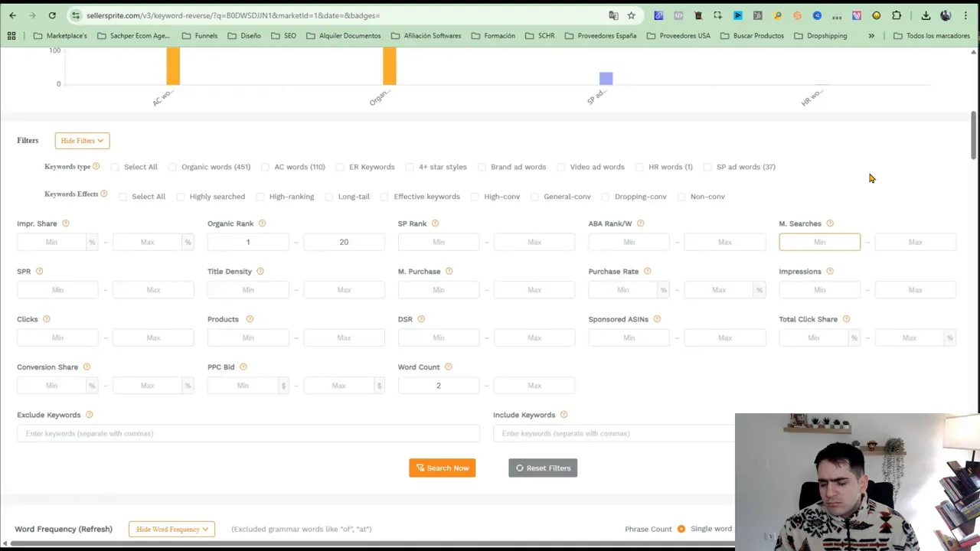This screenshot has height=551, width=980.
Task: Click the Search Now button
Action: [x=442, y=468]
